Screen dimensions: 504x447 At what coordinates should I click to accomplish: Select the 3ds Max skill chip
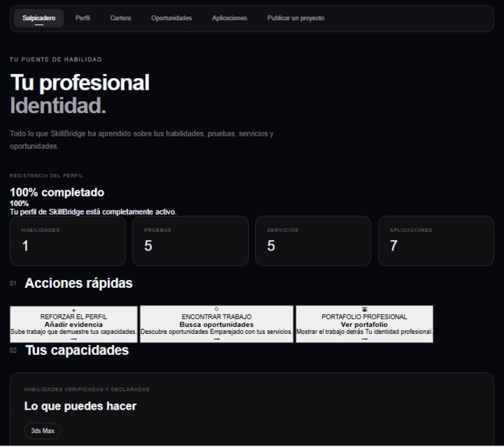click(x=42, y=431)
